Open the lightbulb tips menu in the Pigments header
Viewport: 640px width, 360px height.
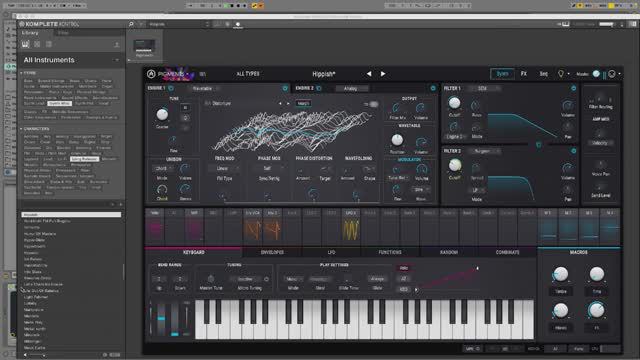pos(561,74)
